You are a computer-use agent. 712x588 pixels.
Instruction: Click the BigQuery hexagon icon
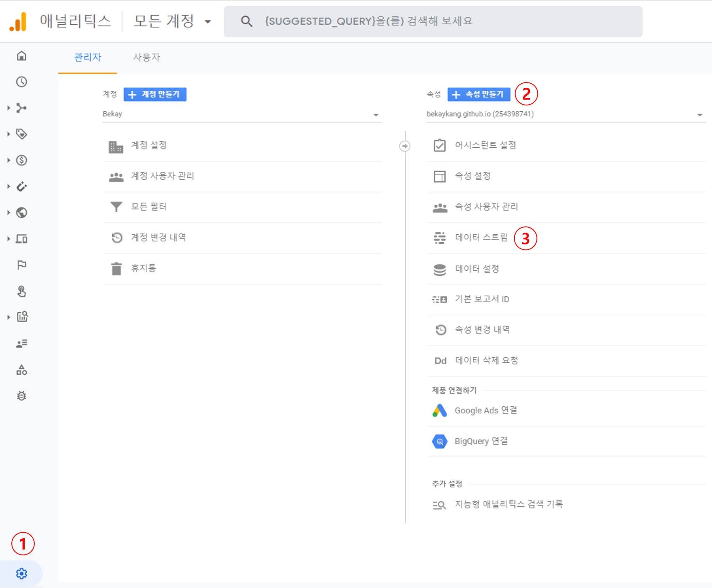click(x=439, y=442)
